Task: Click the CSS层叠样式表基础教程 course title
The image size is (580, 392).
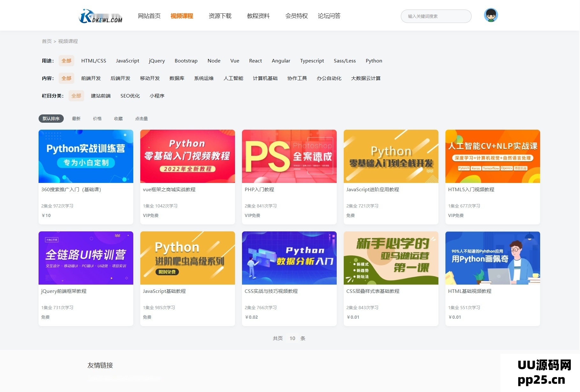Action: (x=372, y=291)
